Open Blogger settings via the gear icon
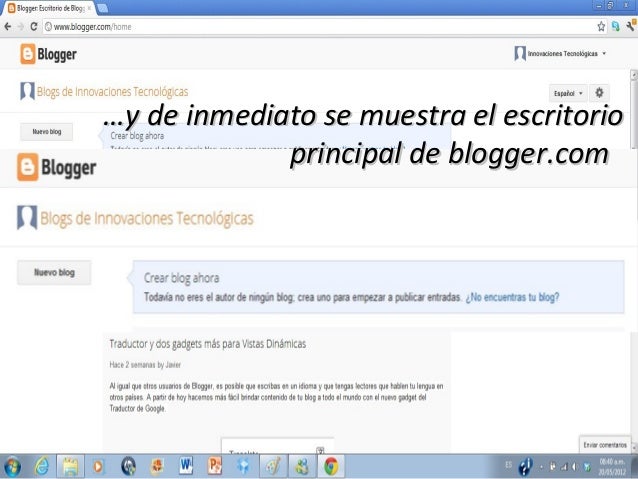Image resolution: width=638 pixels, height=479 pixels. coord(599,93)
